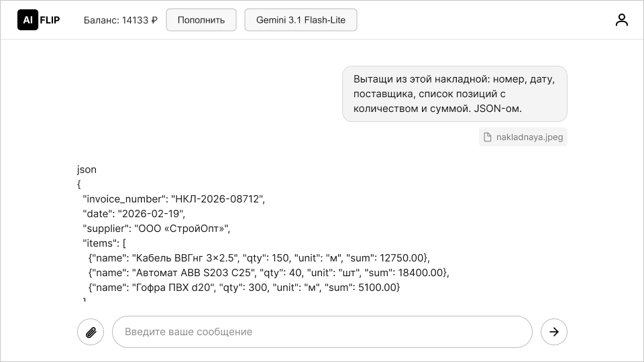Click the supplier ООО «СтройОпт» line
Screen dimensions: 644x362
pos(156,229)
